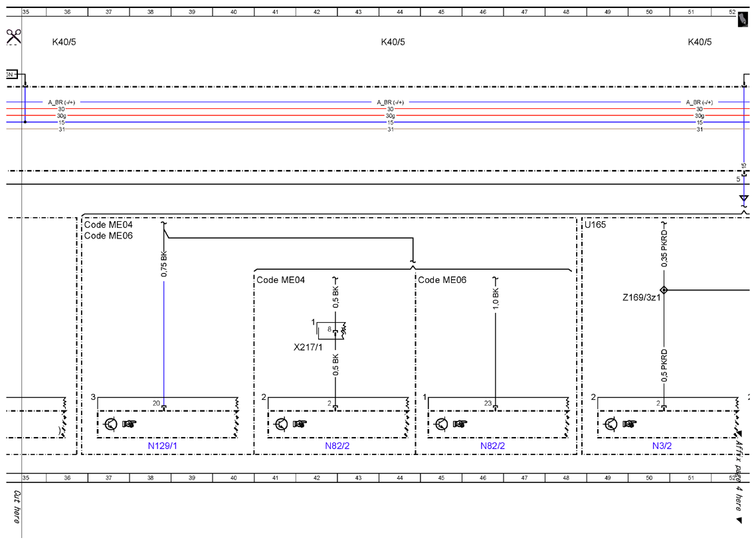Click the K40/5 label nearest the scissors

tap(64, 42)
